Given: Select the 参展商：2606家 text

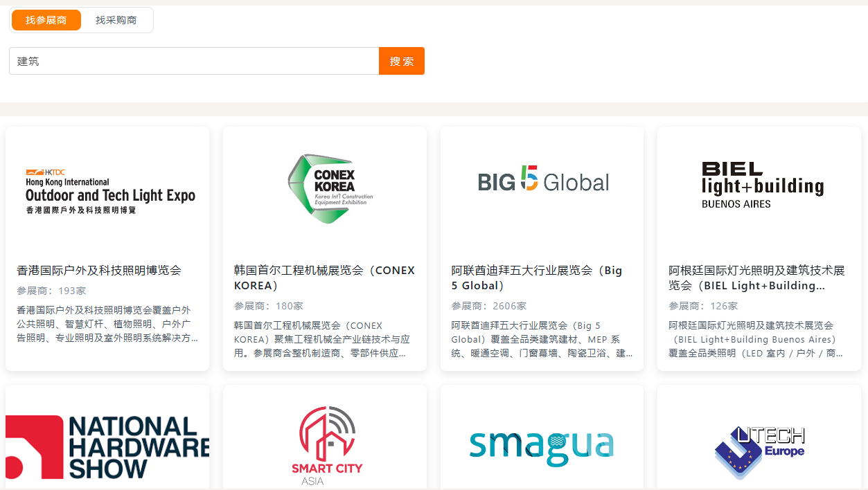Looking at the screenshot, I should tap(488, 306).
